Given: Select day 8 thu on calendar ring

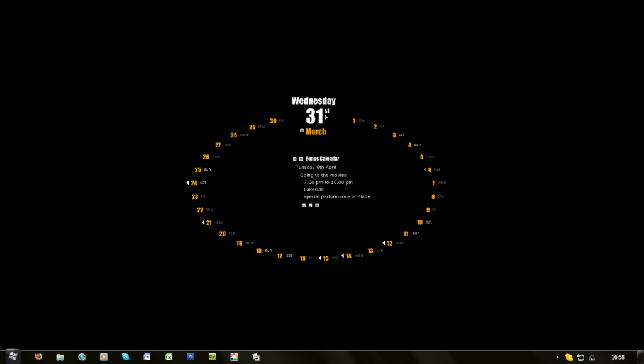Looking at the screenshot, I should pyautogui.click(x=438, y=196).
